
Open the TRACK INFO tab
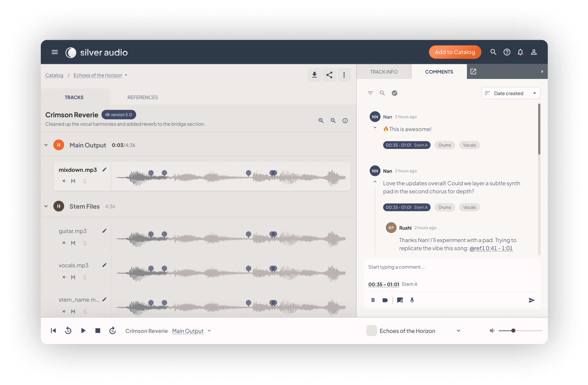tap(384, 72)
